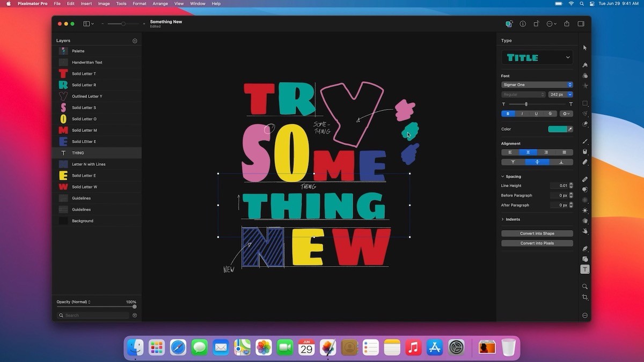Open the image info circle icon

point(523,24)
